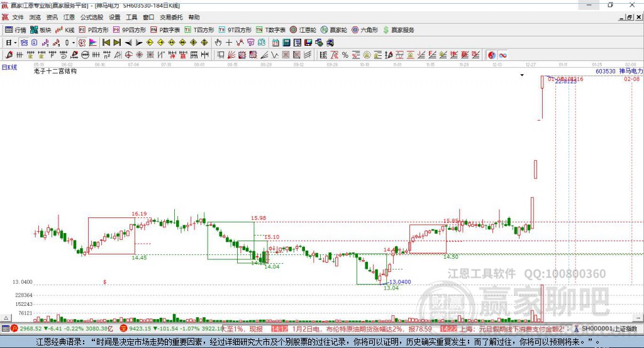Click the red floppy save icon

(x=308, y=43)
